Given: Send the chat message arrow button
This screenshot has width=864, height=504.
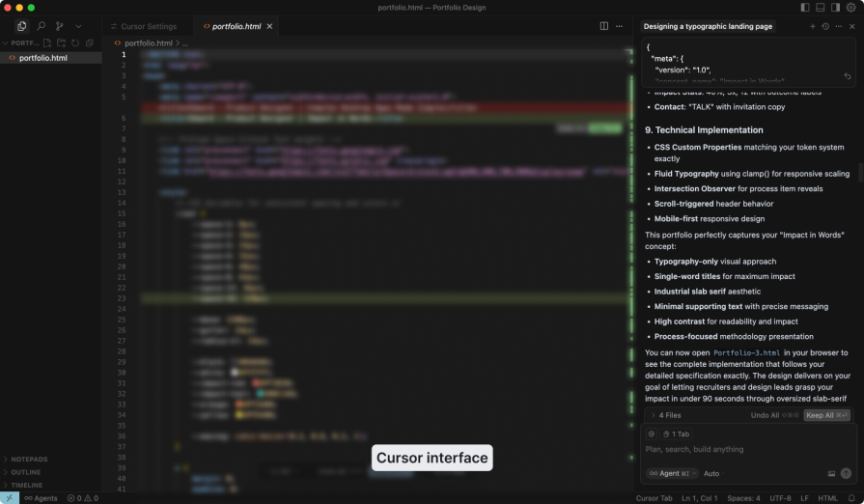Looking at the screenshot, I should coord(846,474).
